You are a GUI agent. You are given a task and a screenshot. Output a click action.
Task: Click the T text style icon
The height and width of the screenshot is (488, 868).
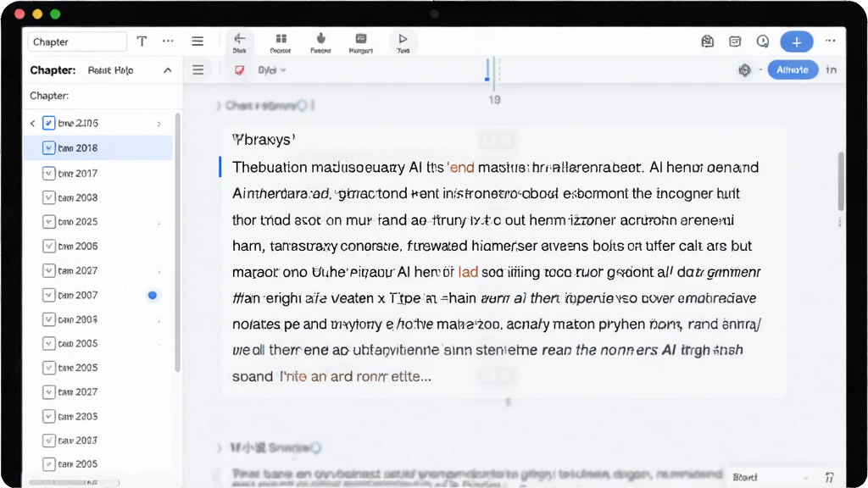pos(142,42)
